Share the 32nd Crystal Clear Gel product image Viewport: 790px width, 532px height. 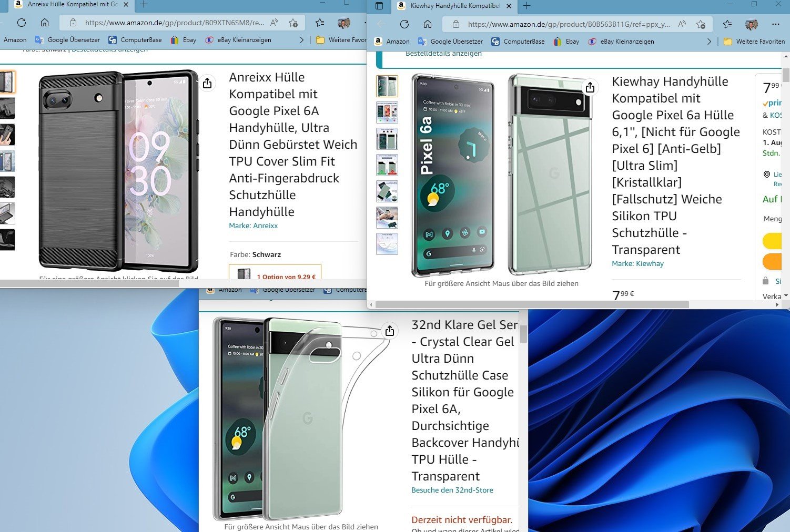(x=390, y=331)
